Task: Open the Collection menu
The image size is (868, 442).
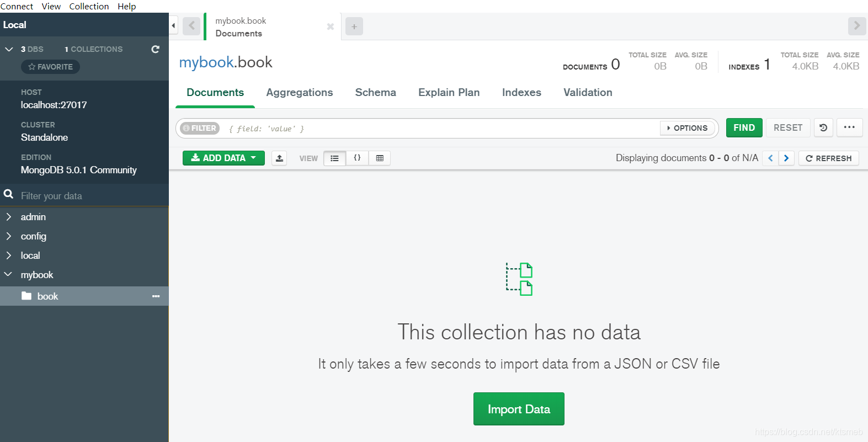Action: [x=89, y=6]
